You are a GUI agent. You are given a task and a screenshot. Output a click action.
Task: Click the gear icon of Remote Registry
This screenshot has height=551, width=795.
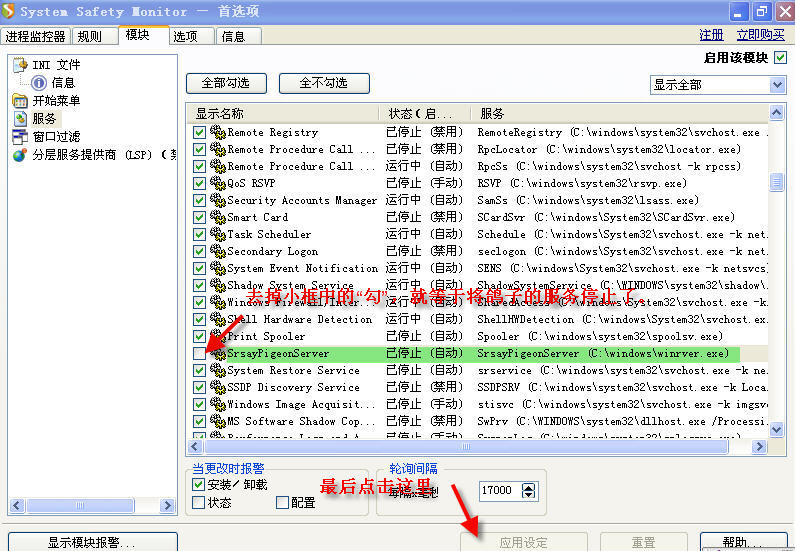(218, 132)
